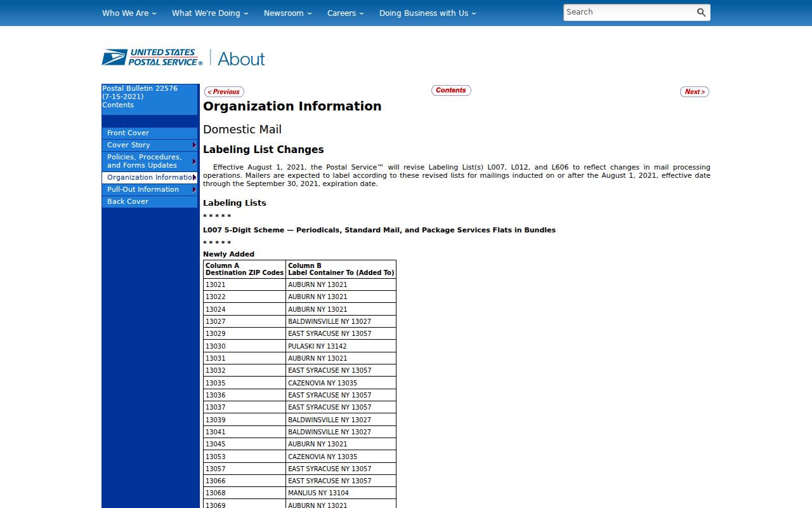Click the search magnifier icon

[x=701, y=13]
